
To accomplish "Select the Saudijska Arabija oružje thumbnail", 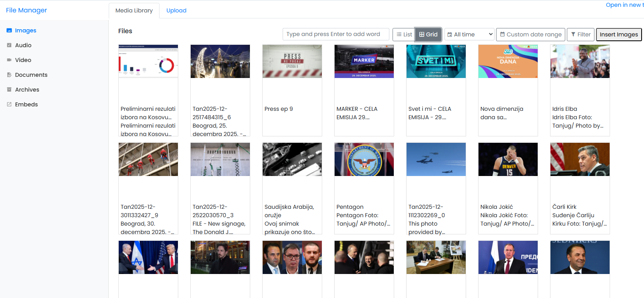I will tap(292, 159).
